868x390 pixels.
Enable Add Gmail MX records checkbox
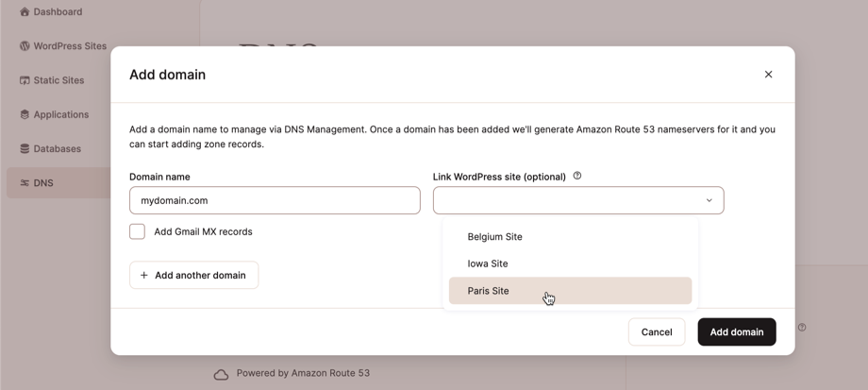point(138,231)
